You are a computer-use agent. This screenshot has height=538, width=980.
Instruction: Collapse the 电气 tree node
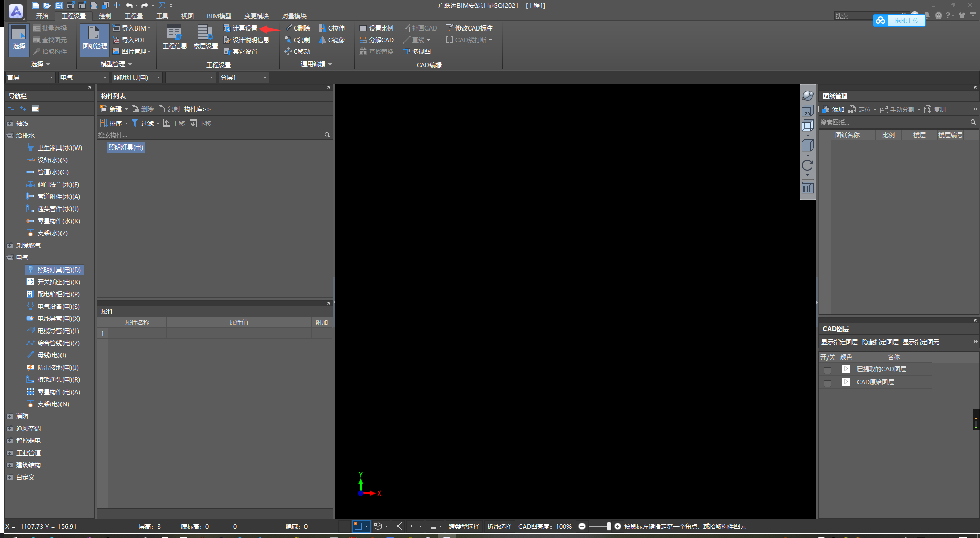pos(10,258)
